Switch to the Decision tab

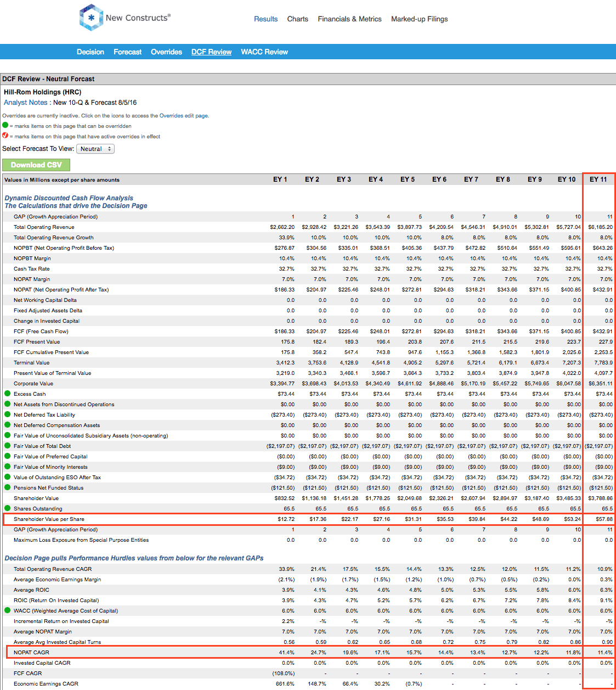90,52
